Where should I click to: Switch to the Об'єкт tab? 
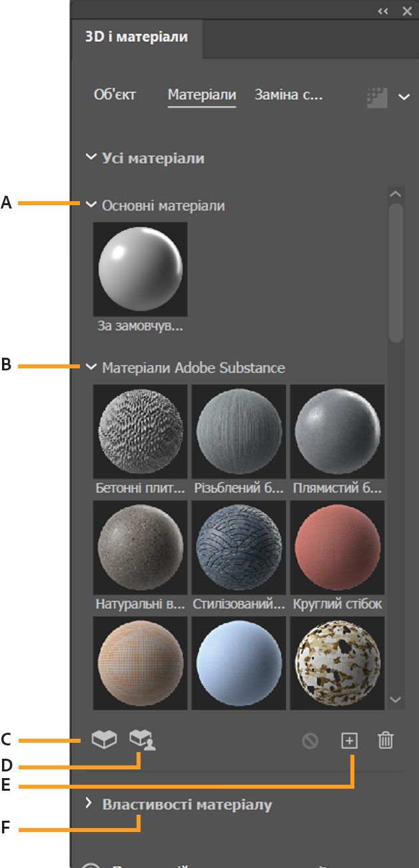(x=115, y=95)
